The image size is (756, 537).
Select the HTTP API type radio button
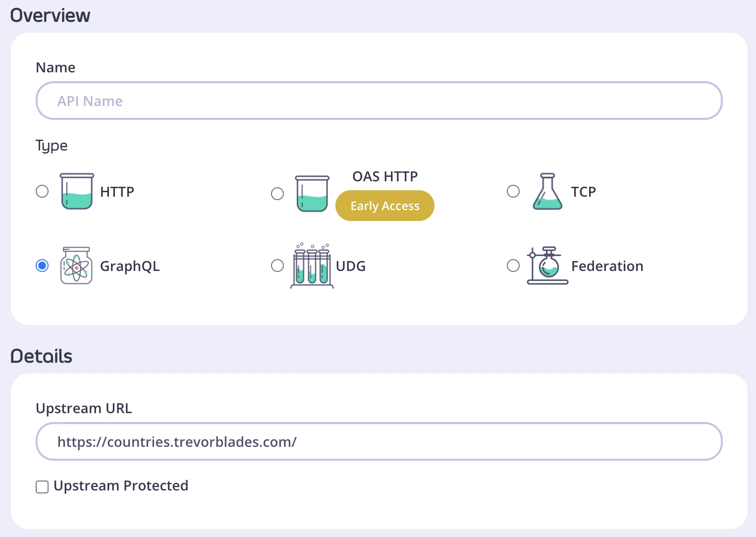click(x=42, y=191)
